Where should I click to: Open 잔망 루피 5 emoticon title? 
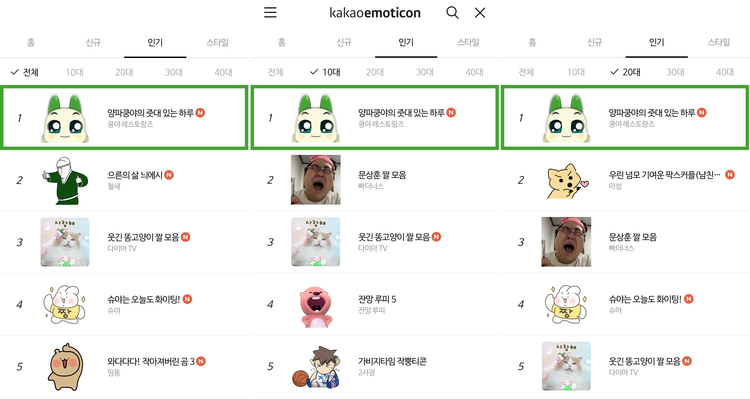[x=377, y=299]
